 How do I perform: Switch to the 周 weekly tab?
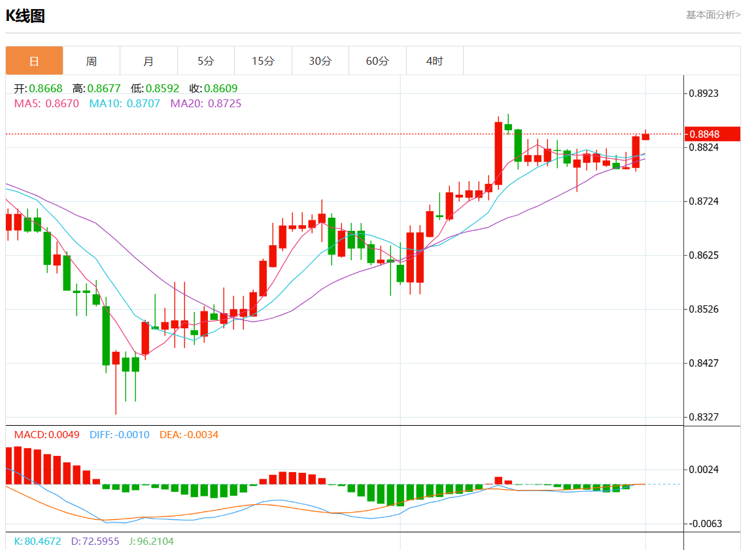[92, 61]
